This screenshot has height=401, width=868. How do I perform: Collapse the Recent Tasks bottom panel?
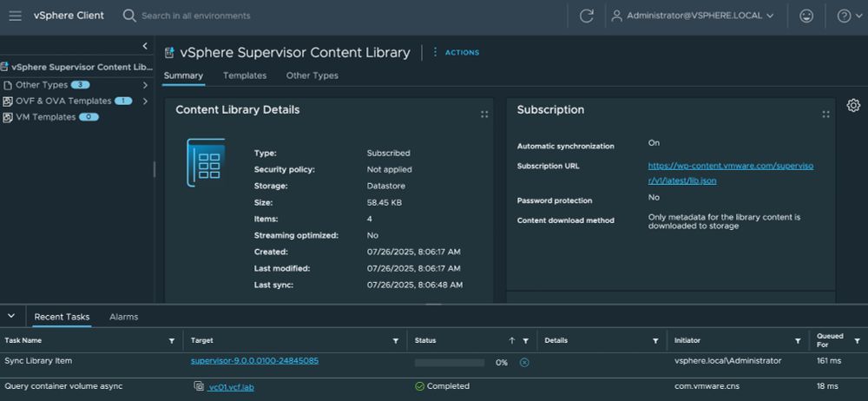click(11, 316)
